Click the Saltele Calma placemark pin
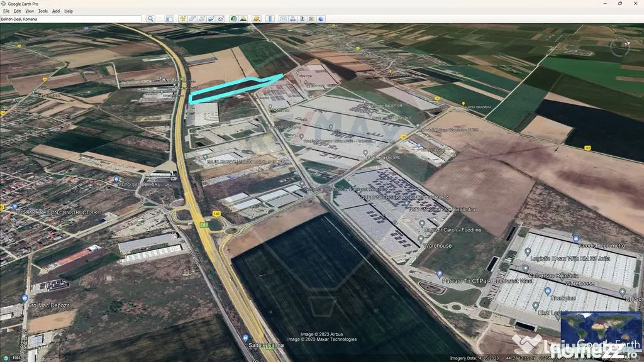Screen dimensions: 644x362 pos(245,337)
